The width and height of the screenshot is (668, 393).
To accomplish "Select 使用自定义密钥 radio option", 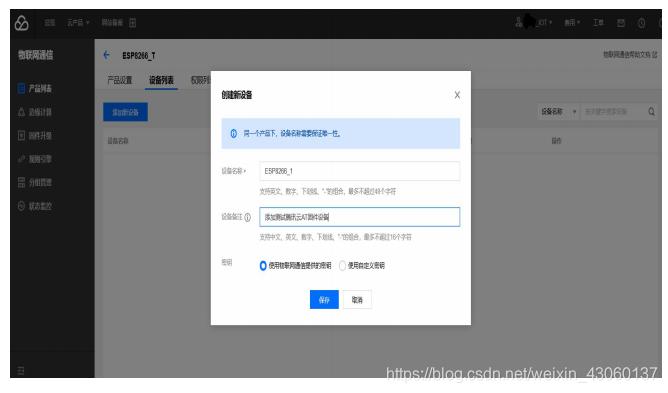I will pyautogui.click(x=342, y=266).
